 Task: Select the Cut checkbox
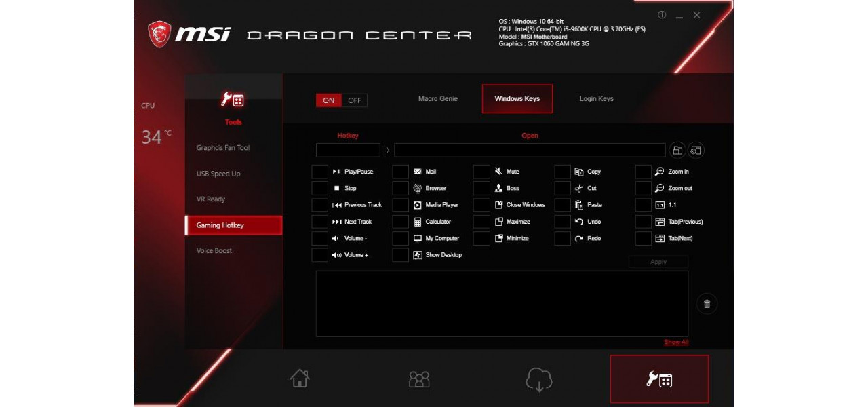(562, 188)
